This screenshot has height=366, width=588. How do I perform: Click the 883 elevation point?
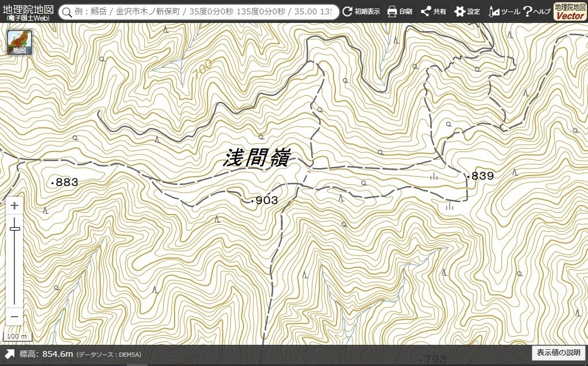coord(64,182)
